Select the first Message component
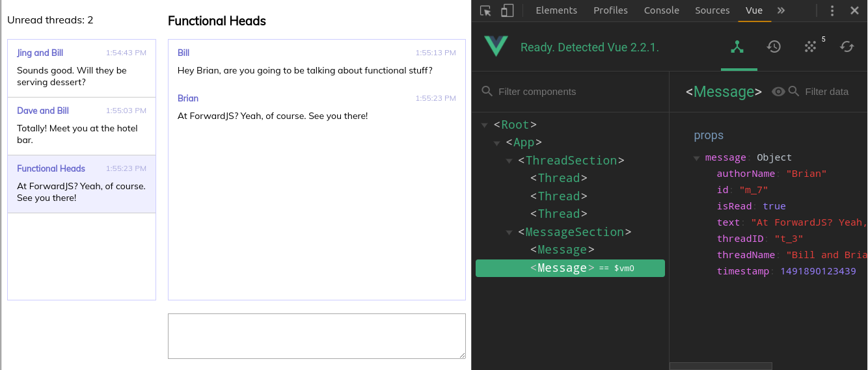 click(x=562, y=250)
